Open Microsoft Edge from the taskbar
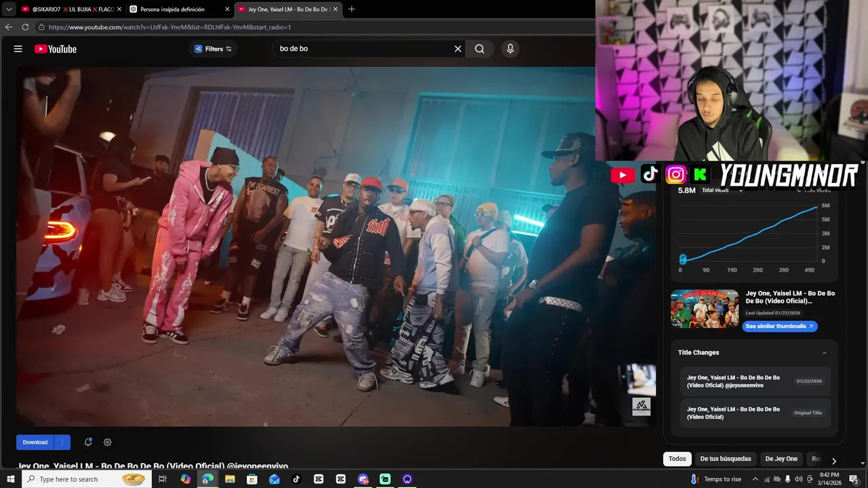 208,479
